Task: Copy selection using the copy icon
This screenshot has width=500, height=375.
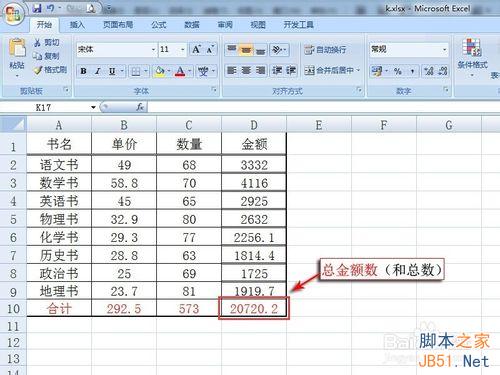Action: point(37,56)
